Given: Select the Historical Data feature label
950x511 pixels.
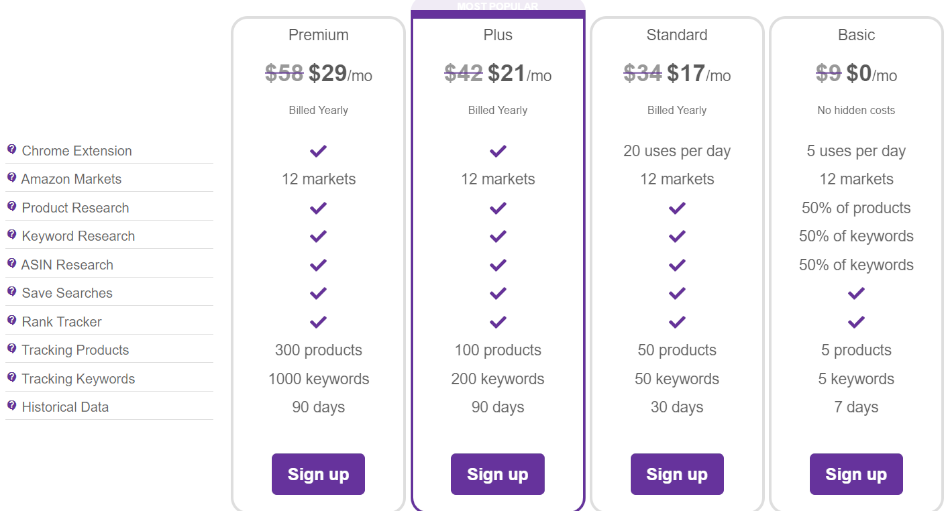Looking at the screenshot, I should click(x=65, y=407).
